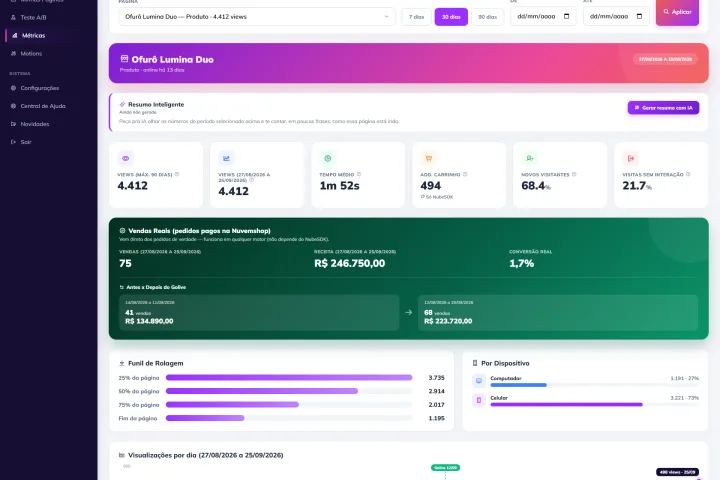Click the Funil de Rolagem heading icon
This screenshot has height=480, width=720.
[x=122, y=363]
